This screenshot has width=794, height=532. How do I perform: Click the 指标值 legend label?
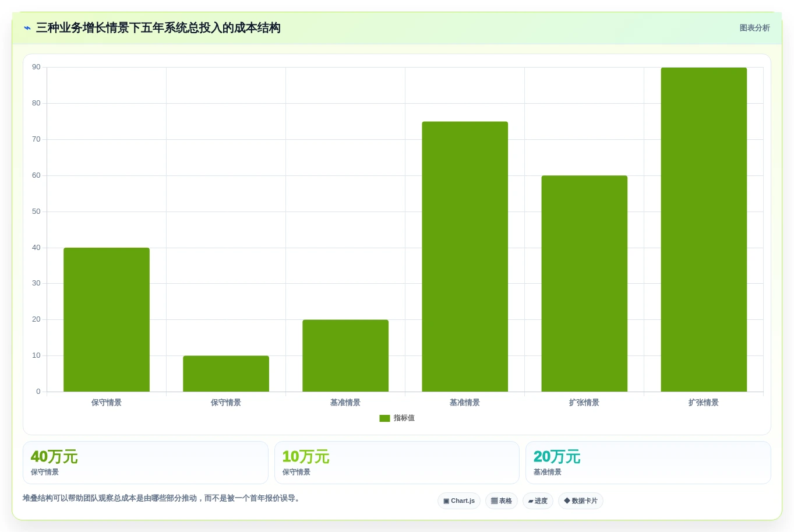404,418
